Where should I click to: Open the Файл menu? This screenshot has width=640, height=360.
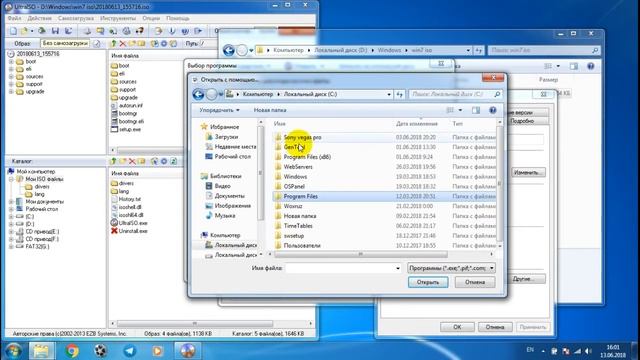point(14,18)
